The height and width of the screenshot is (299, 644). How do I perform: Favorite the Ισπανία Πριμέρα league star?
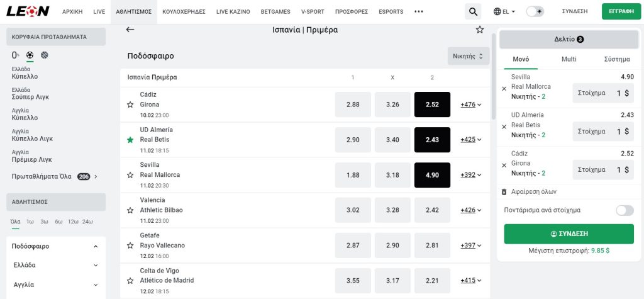480,30
